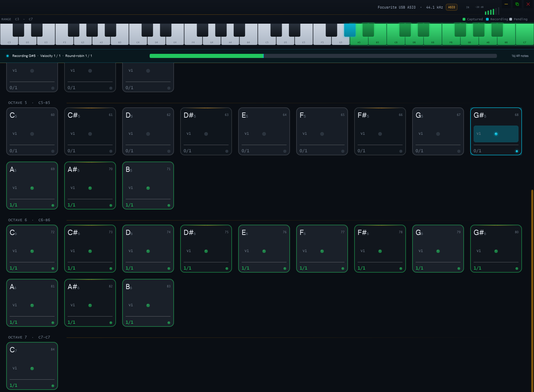This screenshot has height=392, width=534.
Task: Click the green C7 key on the keyboard
Action: 525,34
